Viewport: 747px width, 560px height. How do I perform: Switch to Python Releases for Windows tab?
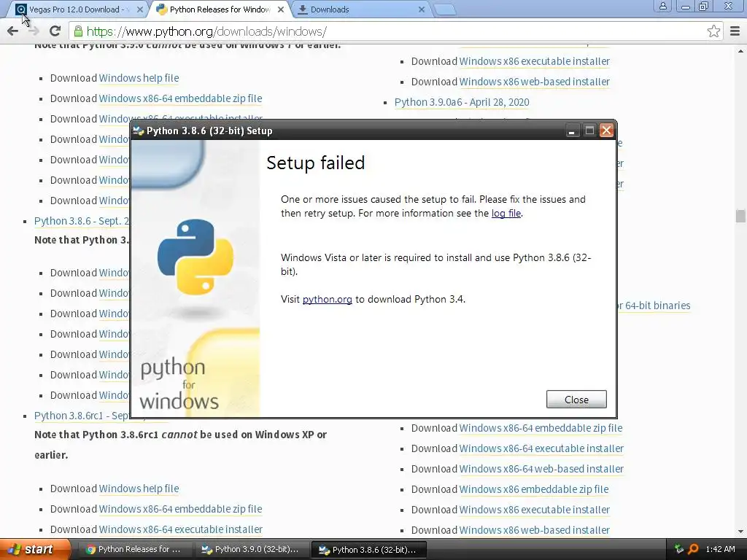[x=220, y=9]
